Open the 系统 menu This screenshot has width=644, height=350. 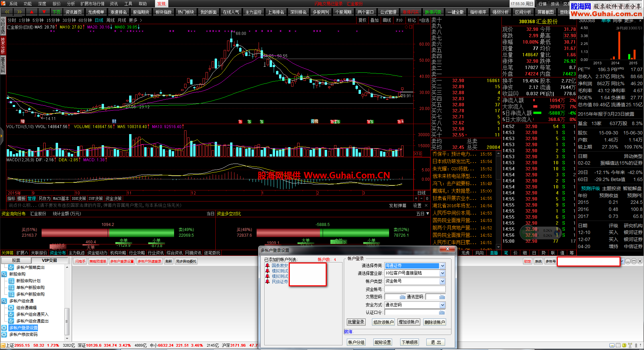13,4
